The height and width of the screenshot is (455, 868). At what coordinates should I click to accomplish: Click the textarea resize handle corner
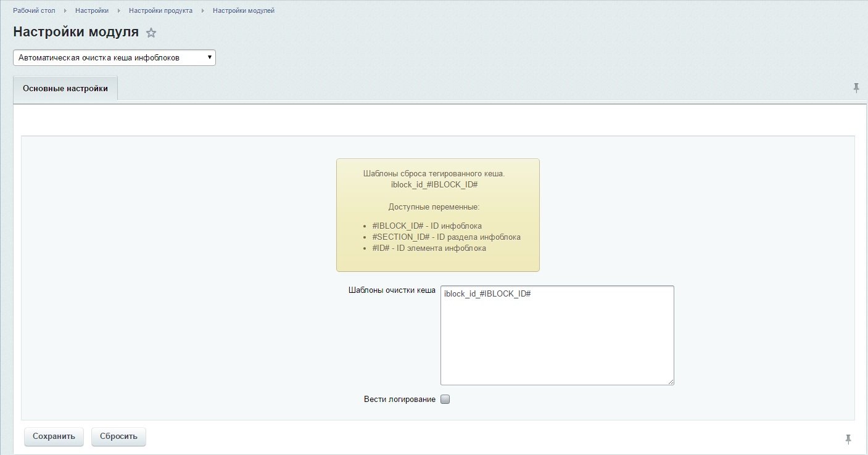pos(671,382)
